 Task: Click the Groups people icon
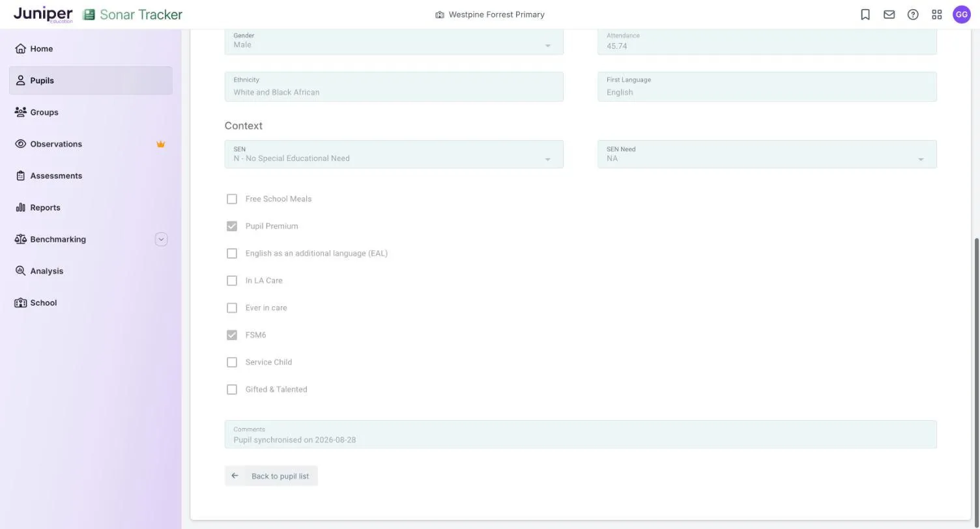20,112
